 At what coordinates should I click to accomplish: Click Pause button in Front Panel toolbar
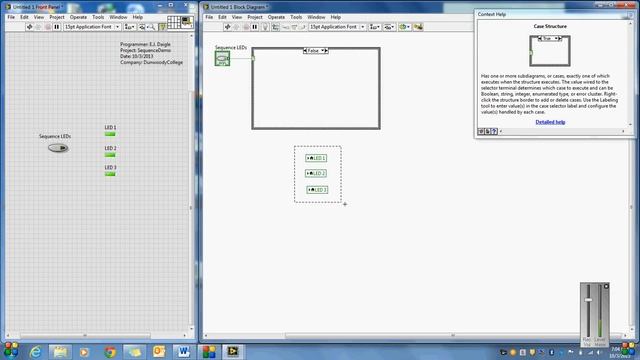57,27
